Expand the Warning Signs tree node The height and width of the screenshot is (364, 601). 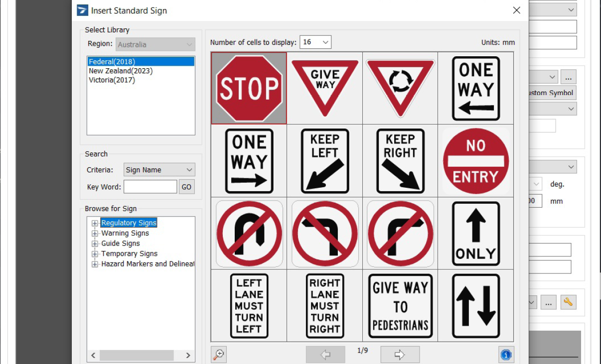(95, 233)
